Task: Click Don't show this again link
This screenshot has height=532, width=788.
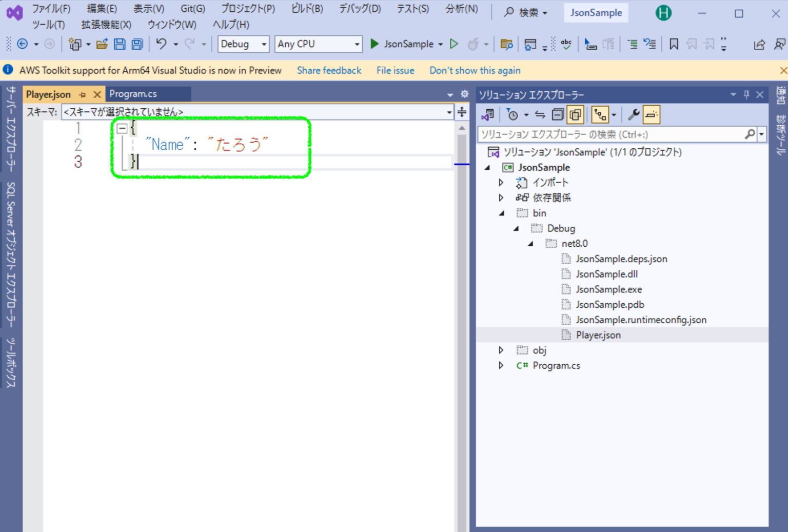Action: [475, 70]
